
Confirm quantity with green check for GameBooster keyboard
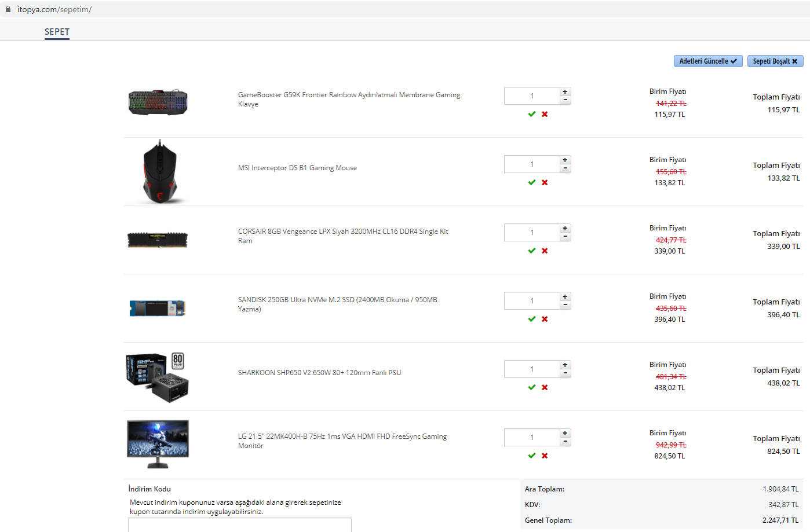(532, 114)
